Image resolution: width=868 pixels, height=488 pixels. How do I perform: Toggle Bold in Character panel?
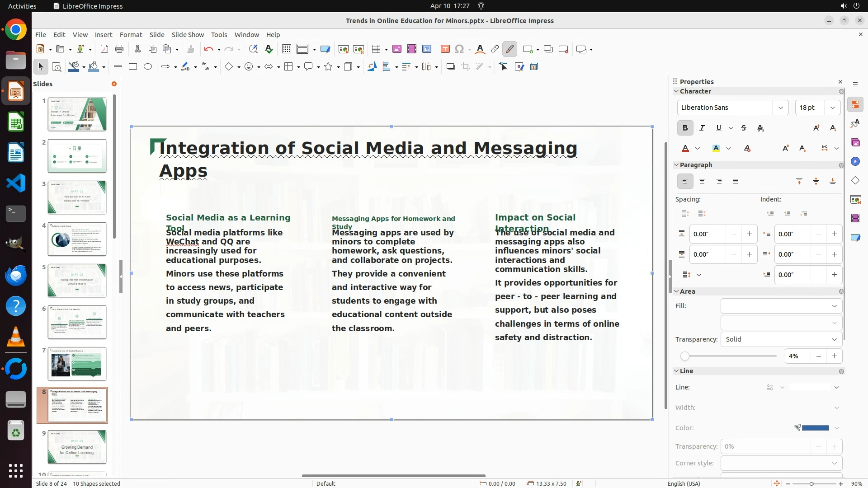[685, 128]
